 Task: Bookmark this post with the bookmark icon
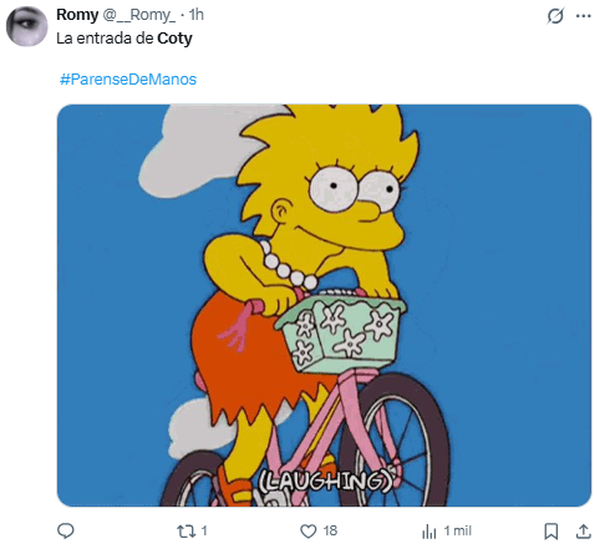tap(550, 530)
